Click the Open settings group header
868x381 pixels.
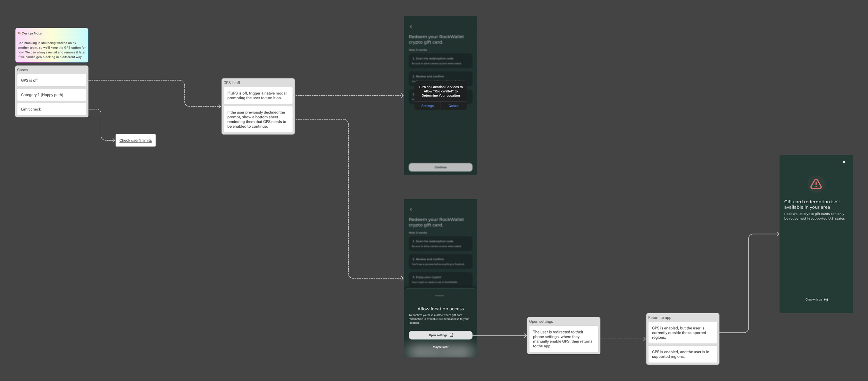[541, 322]
